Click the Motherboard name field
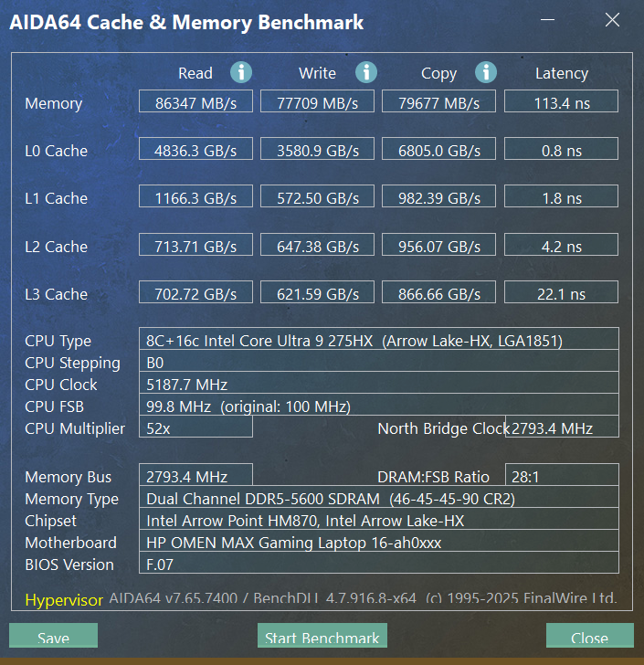Screen dimensions: 644x665 click(378, 542)
